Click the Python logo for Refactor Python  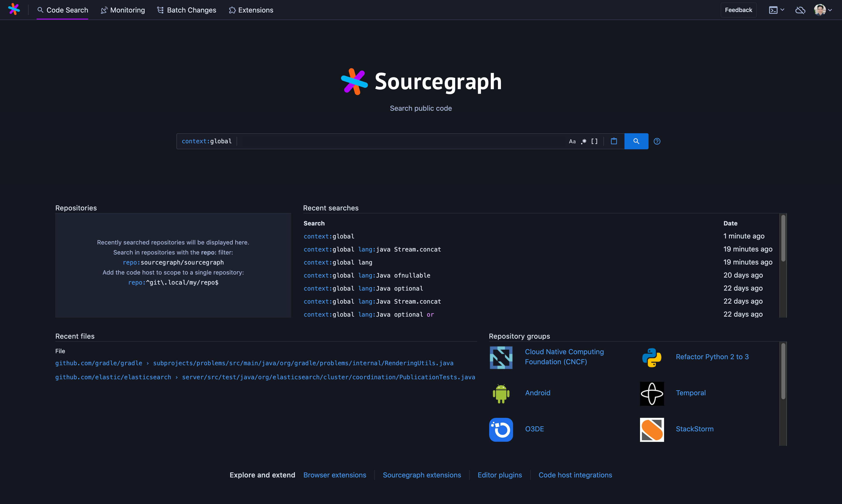pyautogui.click(x=652, y=358)
